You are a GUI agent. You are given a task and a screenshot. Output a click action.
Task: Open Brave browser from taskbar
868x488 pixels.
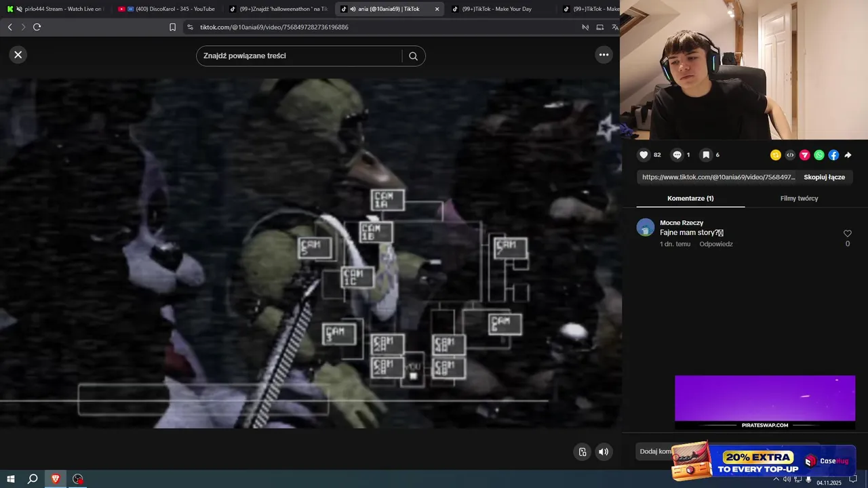point(56,479)
